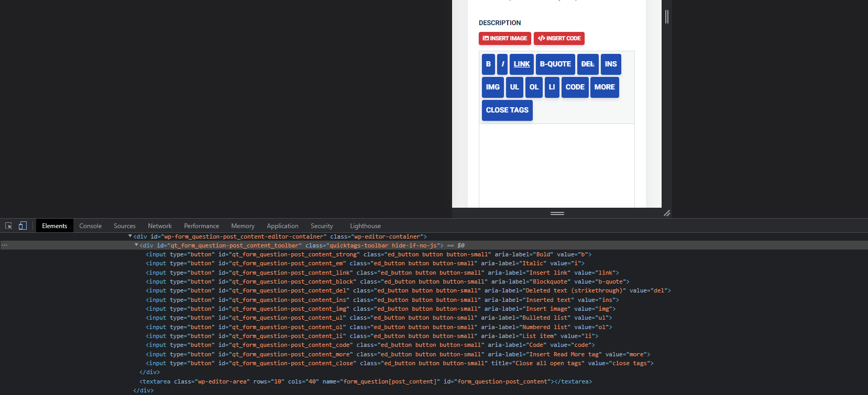Click the Insert Image button
Viewport: 868px width, 395px height.
tap(505, 38)
